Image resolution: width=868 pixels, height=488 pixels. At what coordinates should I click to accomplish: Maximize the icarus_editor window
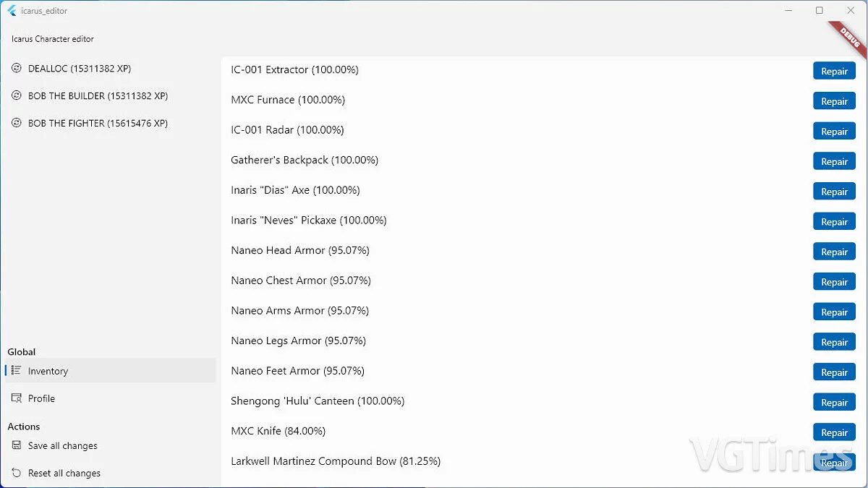pos(819,11)
